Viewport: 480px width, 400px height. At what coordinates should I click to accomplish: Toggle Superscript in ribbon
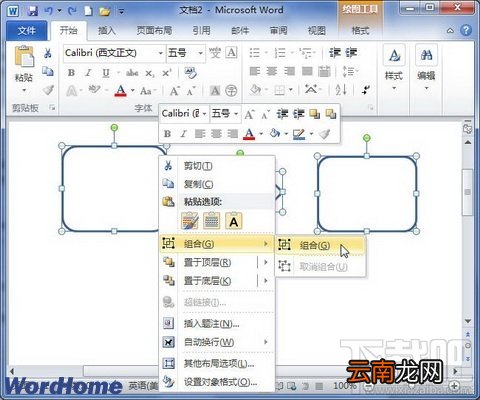point(167,73)
